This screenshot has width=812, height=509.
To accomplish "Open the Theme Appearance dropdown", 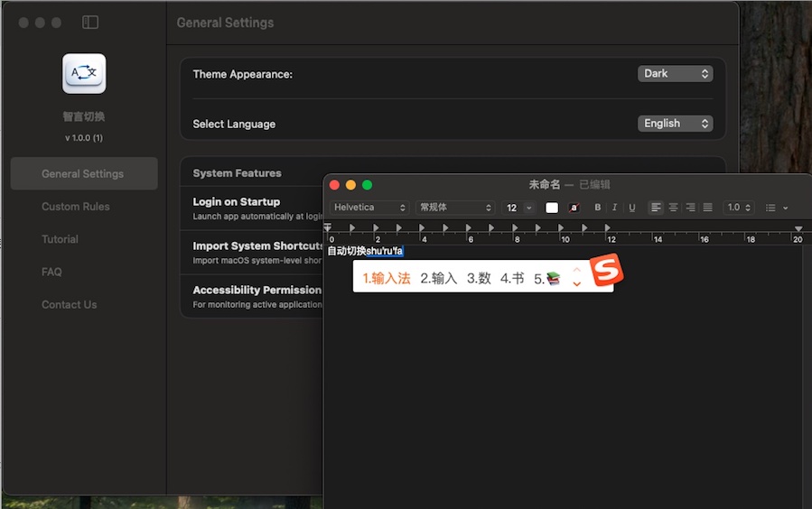I will pos(675,74).
